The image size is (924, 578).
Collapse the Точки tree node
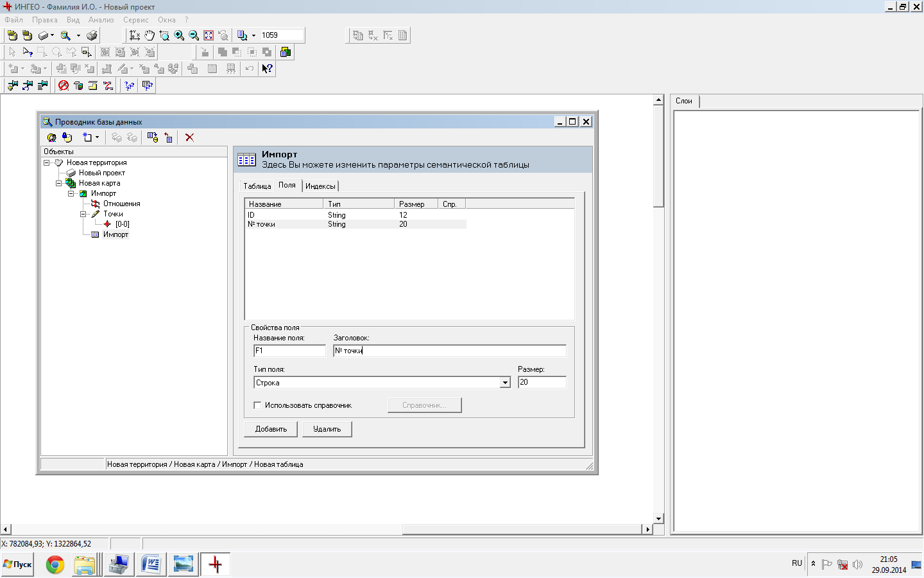click(83, 214)
